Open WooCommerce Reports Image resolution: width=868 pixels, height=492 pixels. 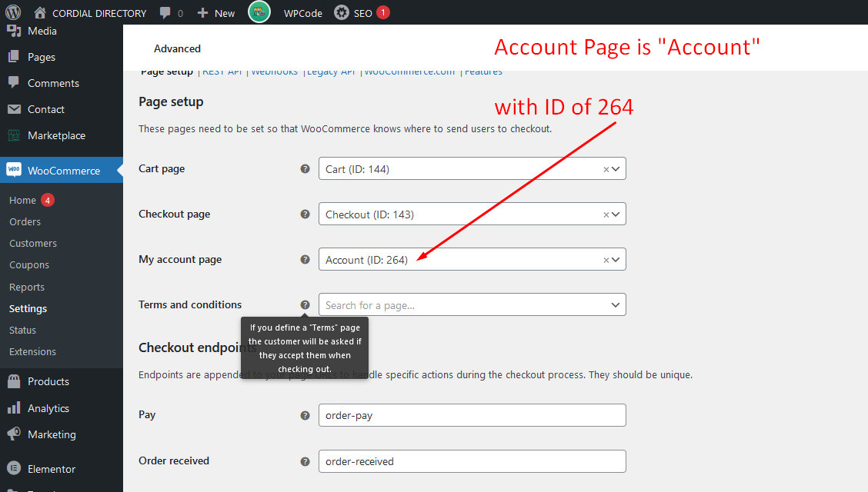pos(27,287)
